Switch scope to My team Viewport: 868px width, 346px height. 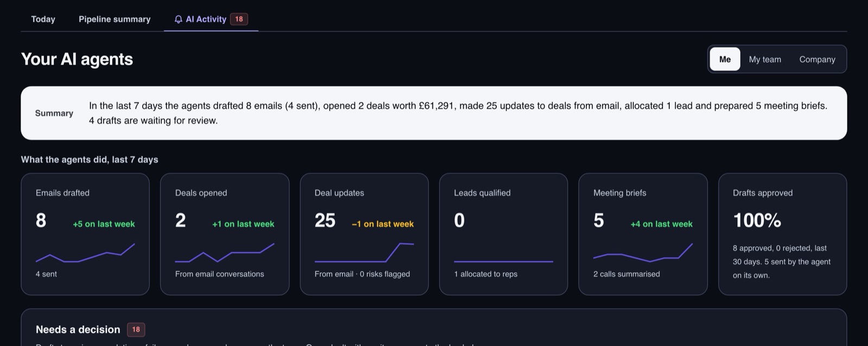click(765, 59)
